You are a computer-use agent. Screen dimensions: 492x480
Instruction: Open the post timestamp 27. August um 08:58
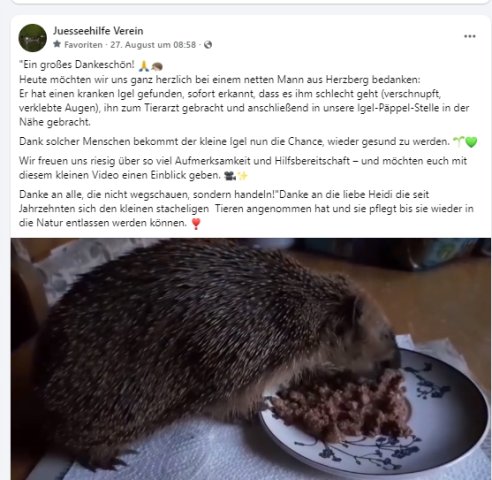[x=153, y=45]
